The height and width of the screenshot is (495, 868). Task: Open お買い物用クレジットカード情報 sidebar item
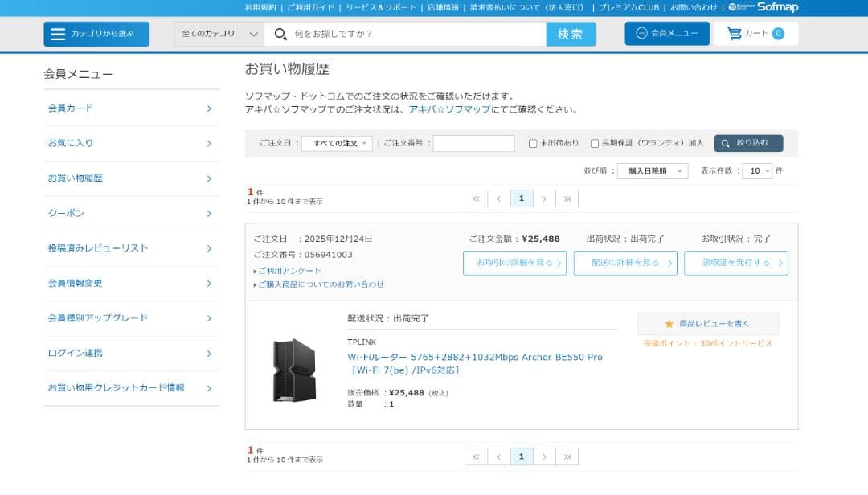click(x=131, y=387)
